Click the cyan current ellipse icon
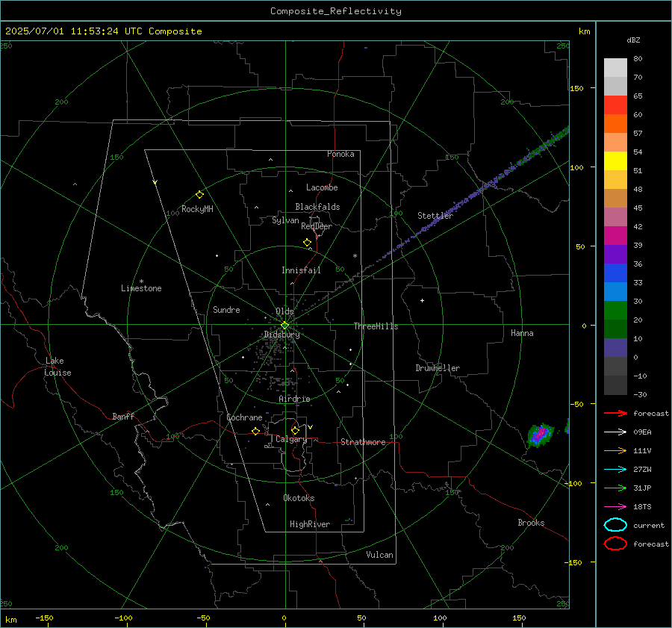The height and width of the screenshot is (628, 672). coord(615,525)
